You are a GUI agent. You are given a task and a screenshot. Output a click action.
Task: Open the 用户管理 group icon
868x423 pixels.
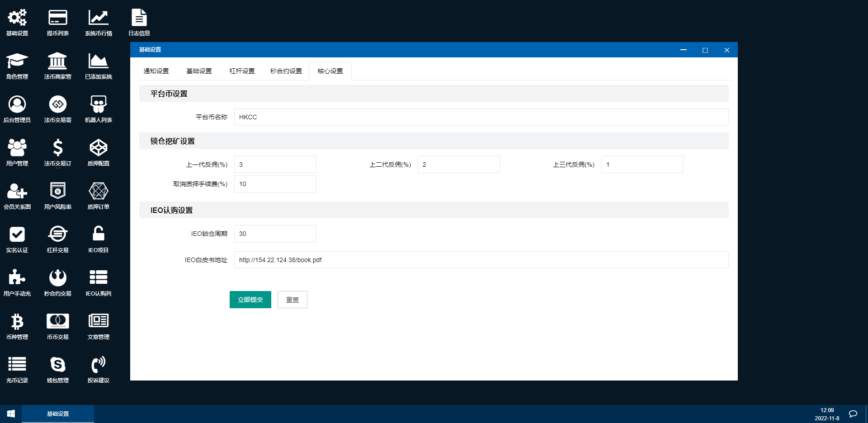point(17,148)
